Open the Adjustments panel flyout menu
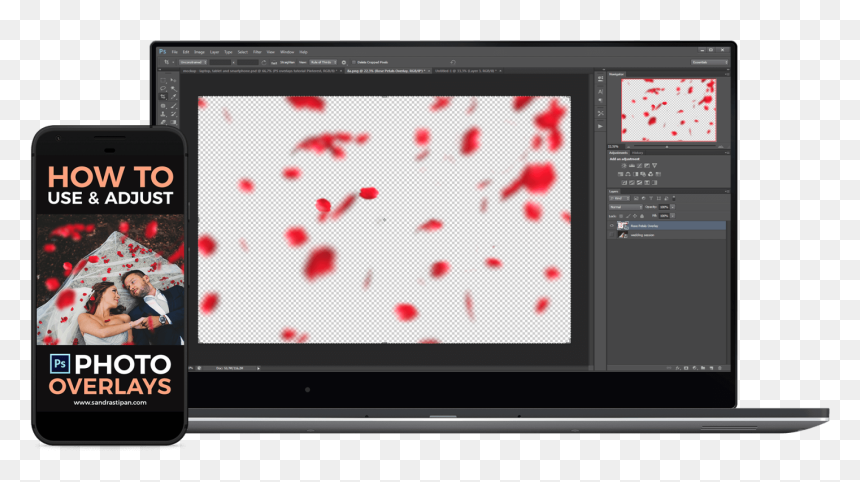 coord(727,153)
